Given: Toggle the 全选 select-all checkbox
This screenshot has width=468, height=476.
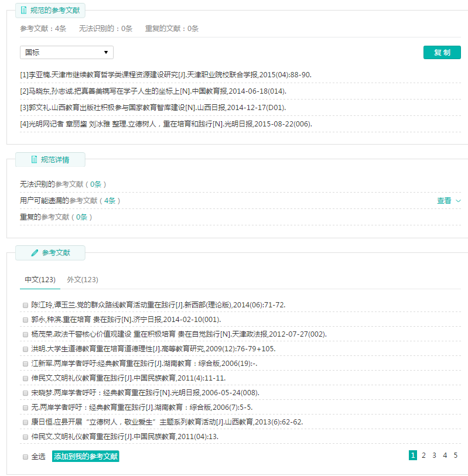Looking at the screenshot, I should pyautogui.click(x=25, y=456).
